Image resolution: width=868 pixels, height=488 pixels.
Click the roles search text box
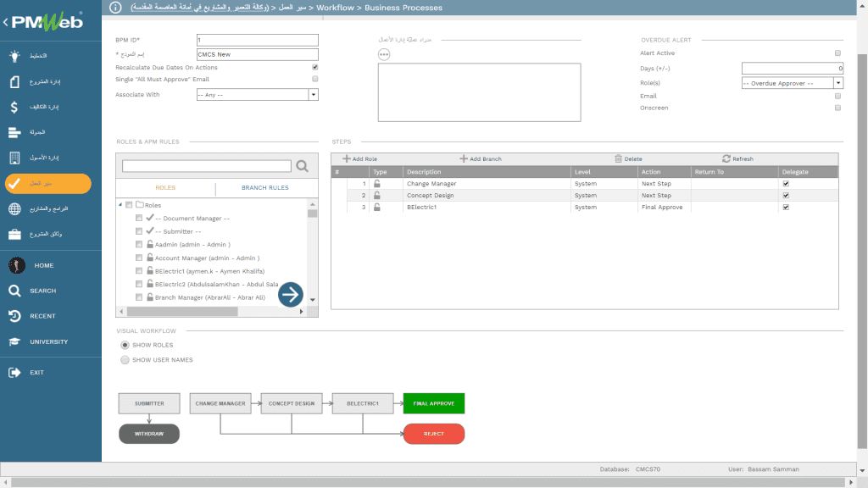(x=207, y=166)
